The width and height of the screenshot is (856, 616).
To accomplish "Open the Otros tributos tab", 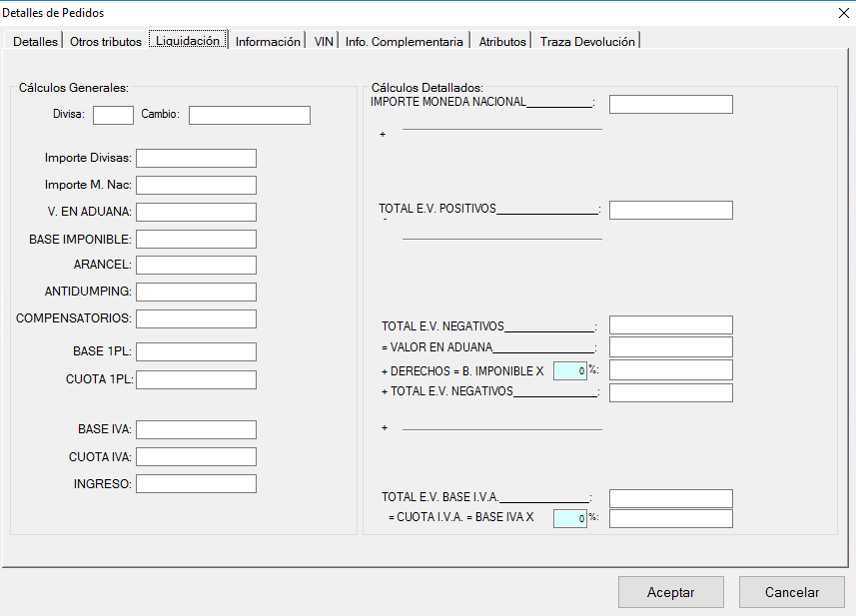I will tap(106, 42).
